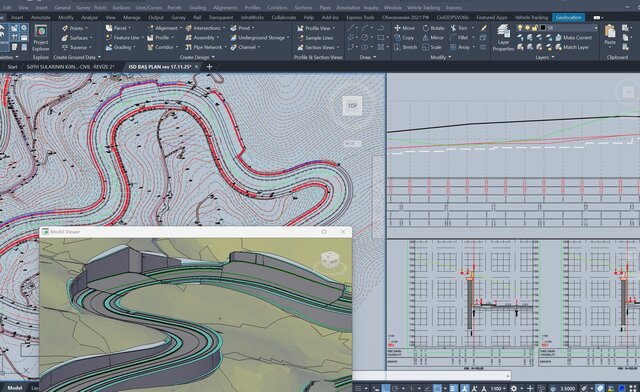
Task: Switch to the Geolocation ribbon tab
Action: tap(568, 18)
